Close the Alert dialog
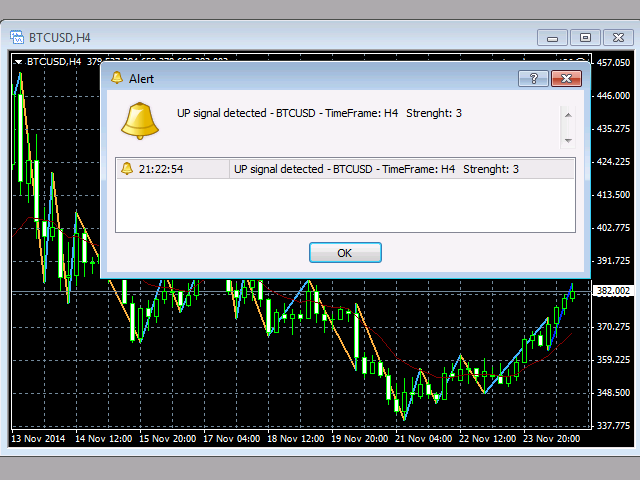Viewport: 640px width, 480px height. pos(567,78)
